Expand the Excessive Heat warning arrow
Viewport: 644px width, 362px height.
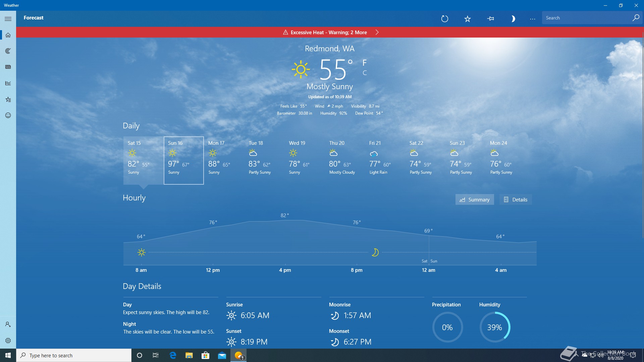tap(377, 32)
